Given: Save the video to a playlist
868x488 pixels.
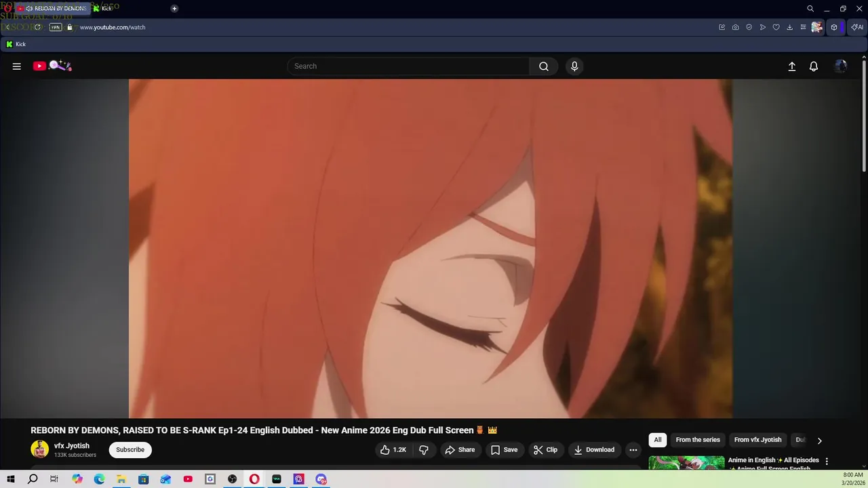Looking at the screenshot, I should pos(504,450).
